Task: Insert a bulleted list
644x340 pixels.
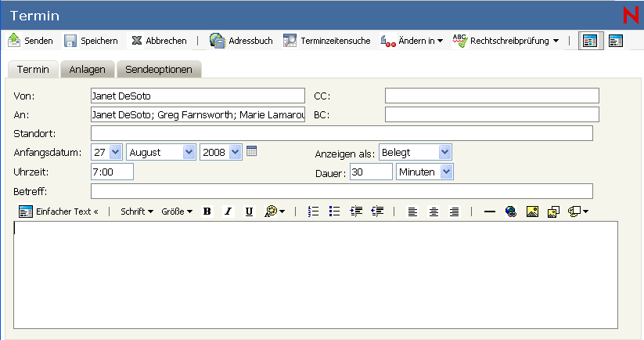Action: tap(334, 212)
